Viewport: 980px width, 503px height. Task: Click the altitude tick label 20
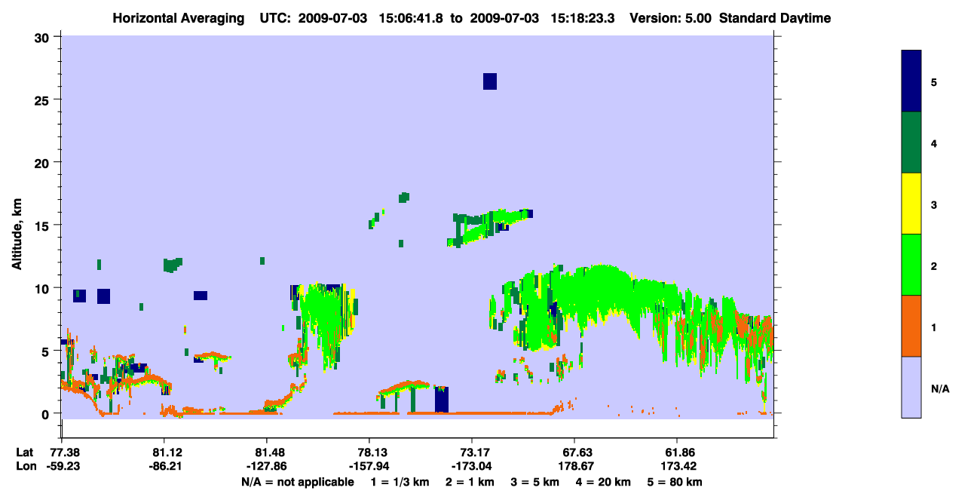44,162
